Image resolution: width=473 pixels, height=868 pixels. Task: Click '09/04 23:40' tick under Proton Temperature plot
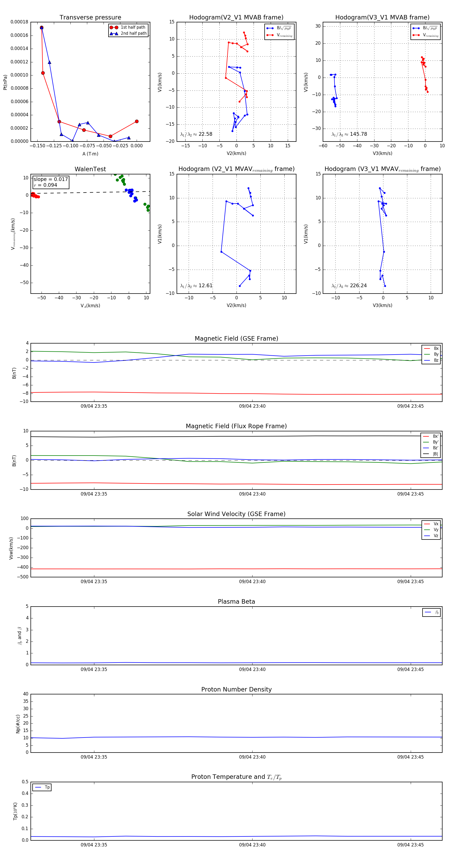252,845
